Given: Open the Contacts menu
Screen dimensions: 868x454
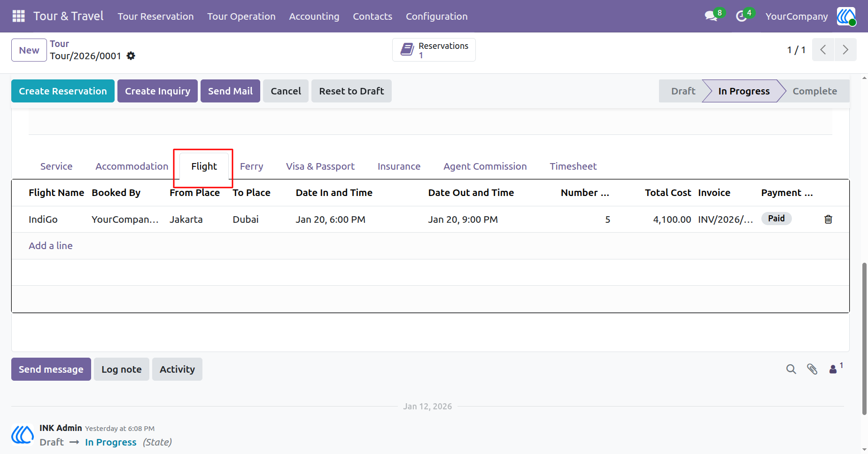Looking at the screenshot, I should [x=372, y=16].
